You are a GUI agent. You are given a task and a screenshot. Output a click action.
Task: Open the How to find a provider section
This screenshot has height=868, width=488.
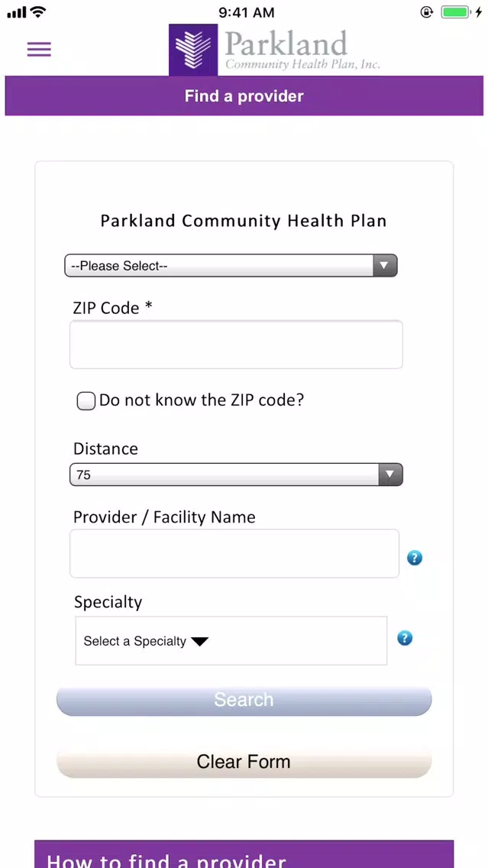click(x=244, y=854)
